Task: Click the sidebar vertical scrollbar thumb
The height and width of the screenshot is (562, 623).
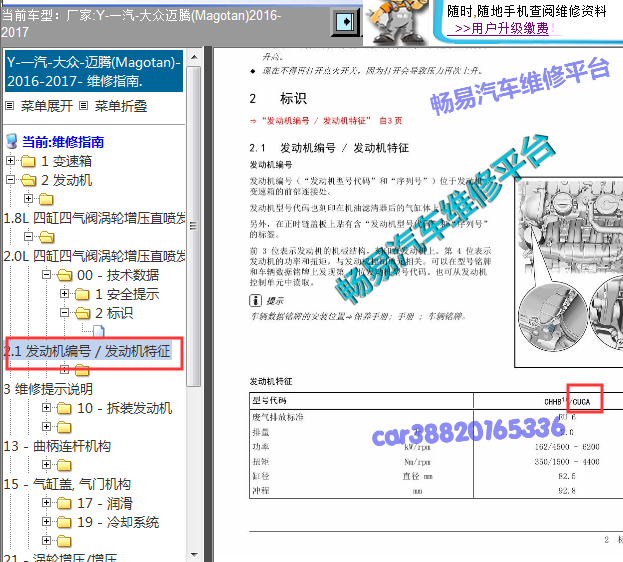Action: 194,226
